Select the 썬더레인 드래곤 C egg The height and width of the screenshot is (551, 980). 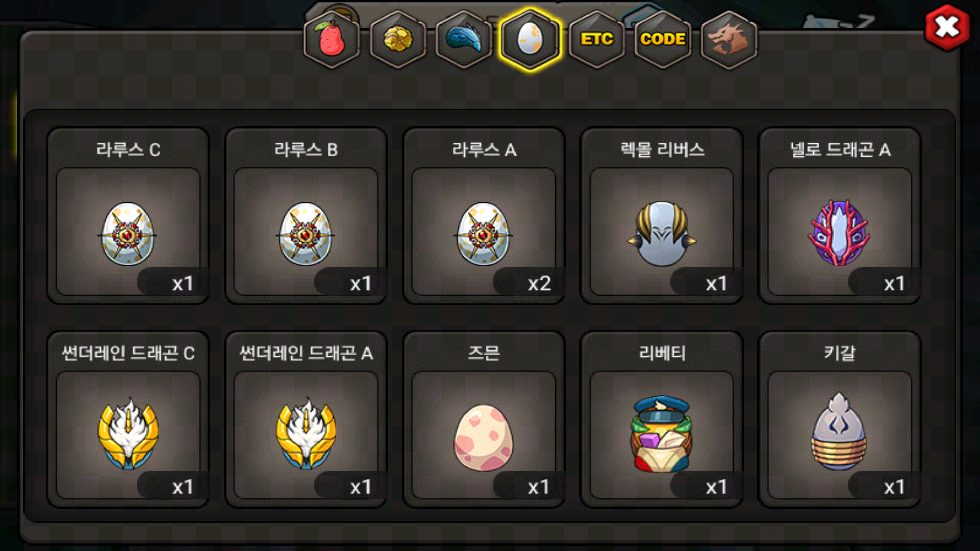[x=128, y=419]
